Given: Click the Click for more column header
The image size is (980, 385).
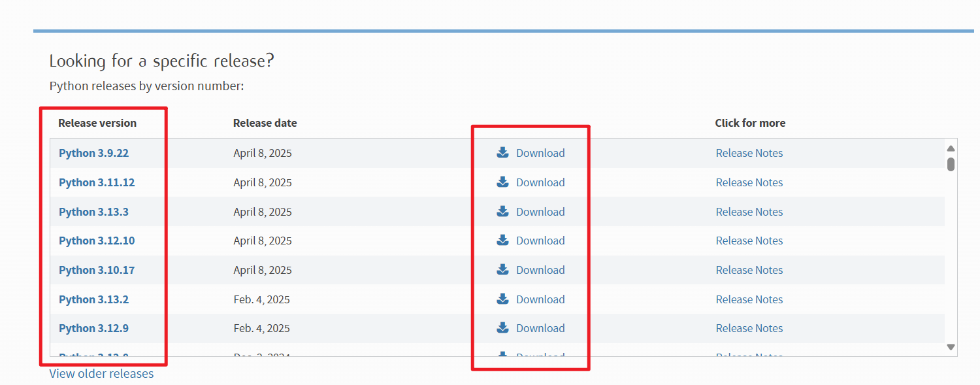Looking at the screenshot, I should click(x=750, y=123).
